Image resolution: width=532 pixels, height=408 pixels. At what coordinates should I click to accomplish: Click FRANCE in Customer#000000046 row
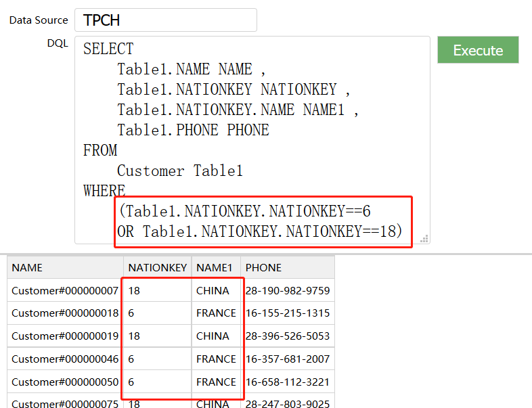pyautogui.click(x=216, y=359)
